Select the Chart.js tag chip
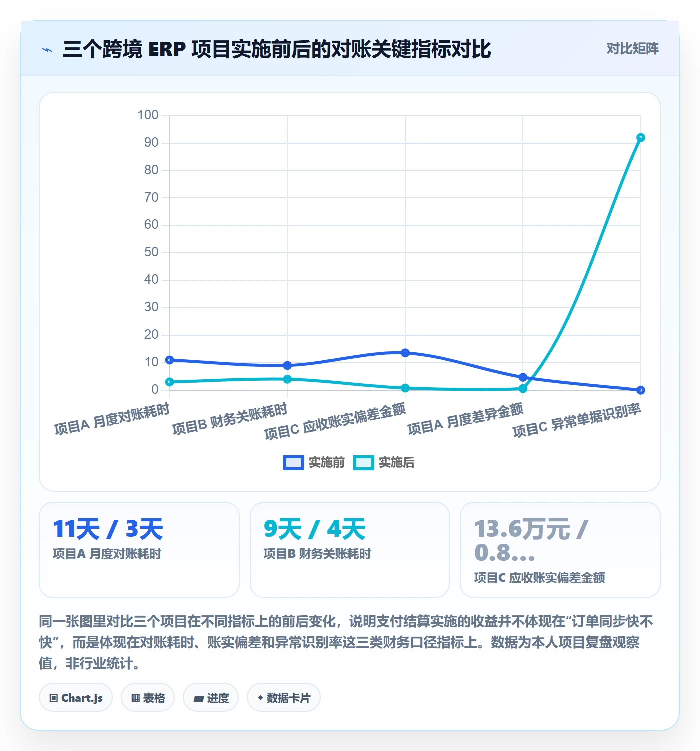 pos(76,697)
